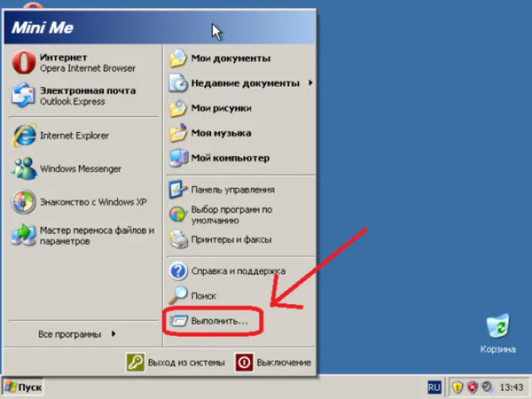The image size is (532, 399).
Task: Click the Поиск magnifier icon
Action: pos(178,296)
